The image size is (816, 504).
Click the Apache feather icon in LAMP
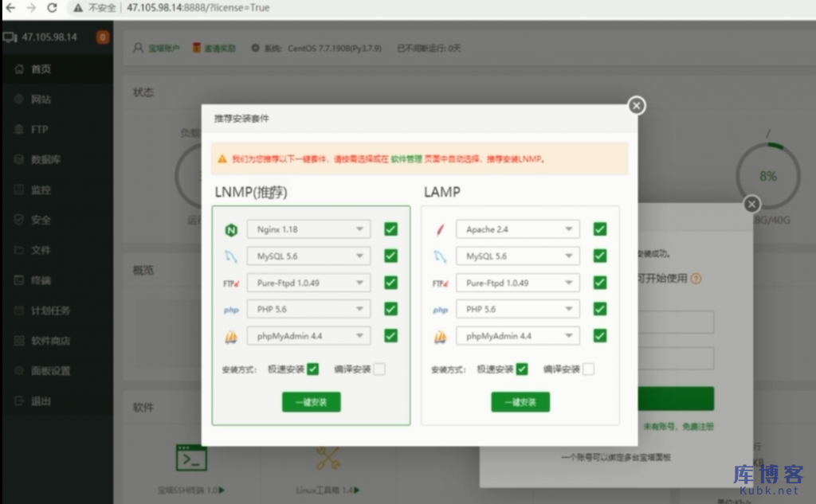click(440, 229)
